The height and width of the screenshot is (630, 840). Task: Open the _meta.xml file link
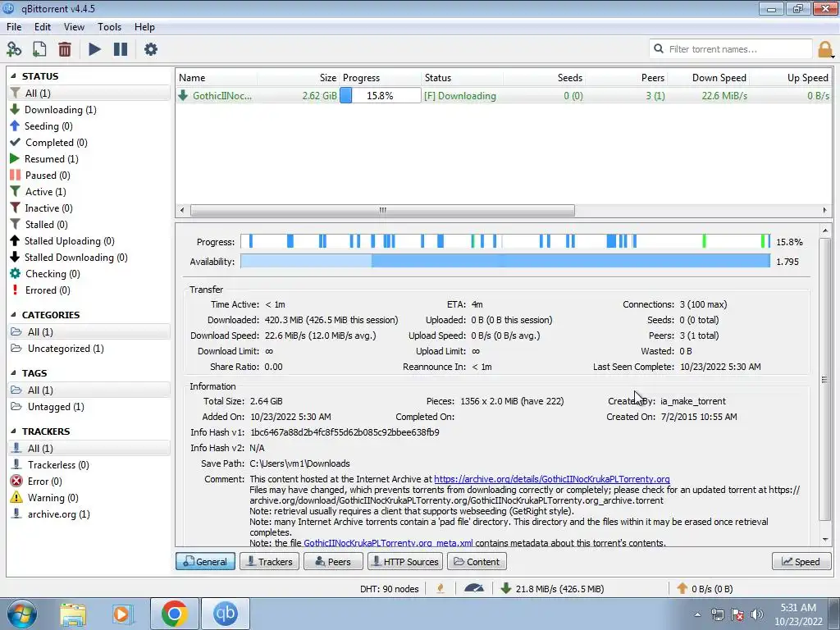tap(388, 543)
